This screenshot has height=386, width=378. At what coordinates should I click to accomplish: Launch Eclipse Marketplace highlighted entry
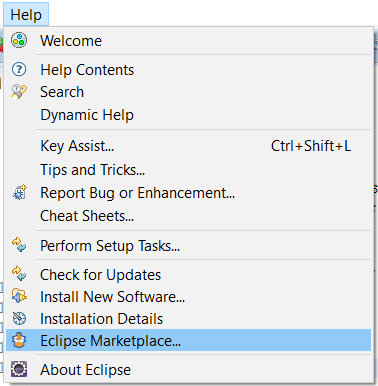[x=188, y=340]
